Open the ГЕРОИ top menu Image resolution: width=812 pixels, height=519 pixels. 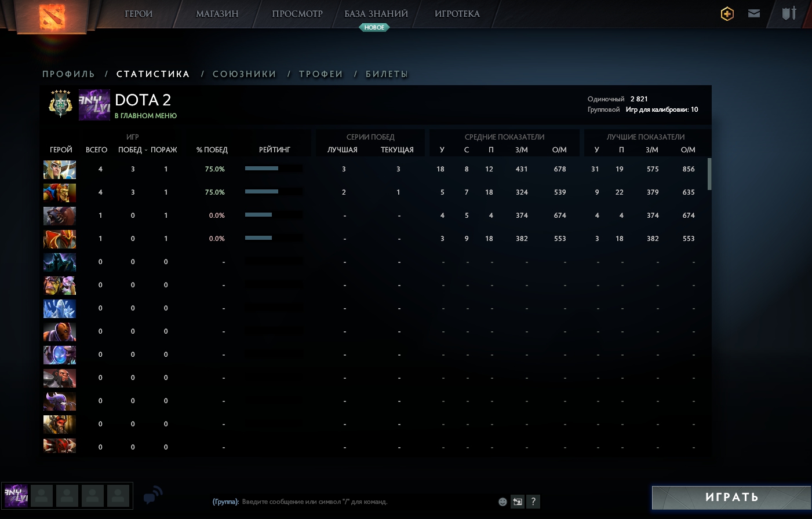[139, 14]
